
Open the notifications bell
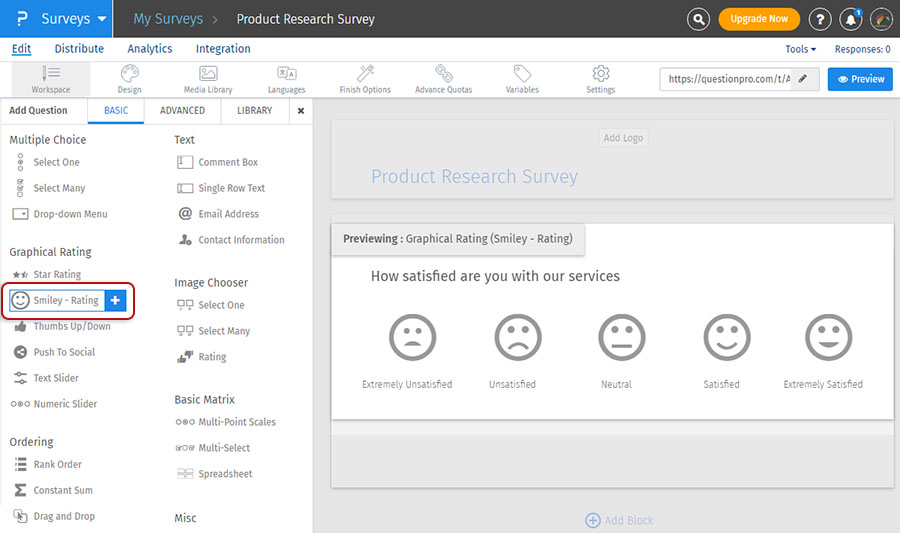pyautogui.click(x=850, y=19)
